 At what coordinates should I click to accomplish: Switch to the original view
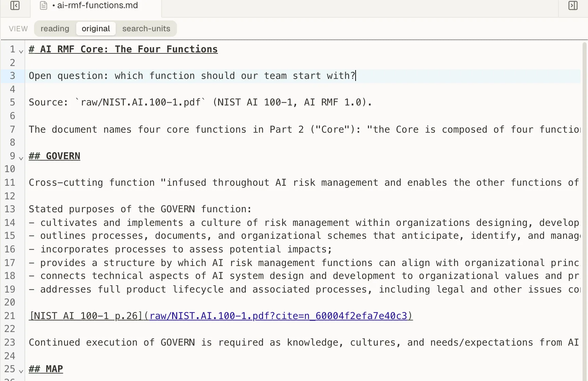[x=96, y=29]
